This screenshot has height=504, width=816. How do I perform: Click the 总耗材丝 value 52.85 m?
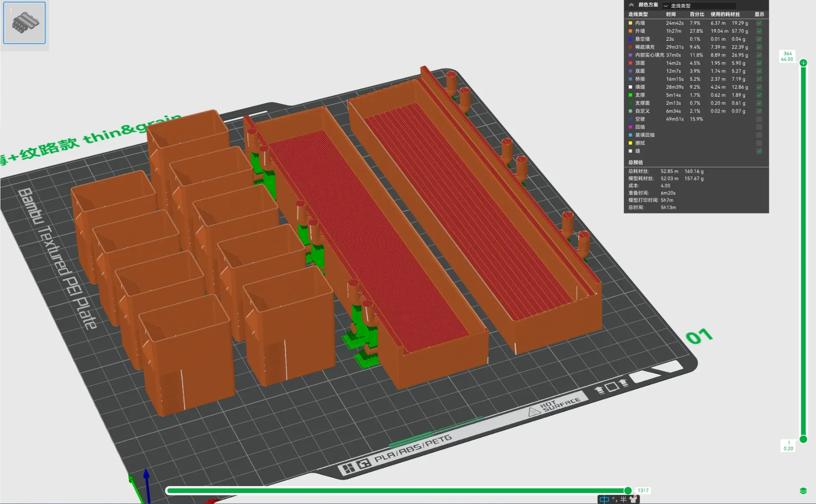pyautogui.click(x=669, y=172)
